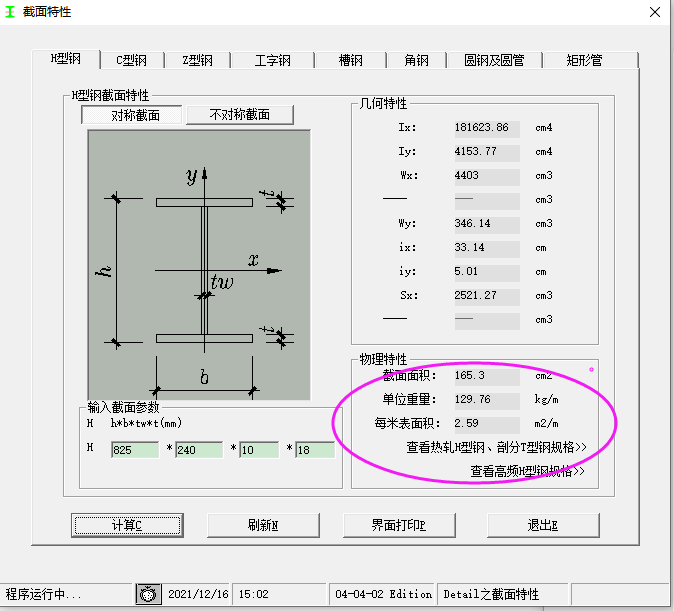Click the date 2021/12/16 in status bar
Image resolution: width=674 pixels, height=611 pixels.
(x=198, y=594)
